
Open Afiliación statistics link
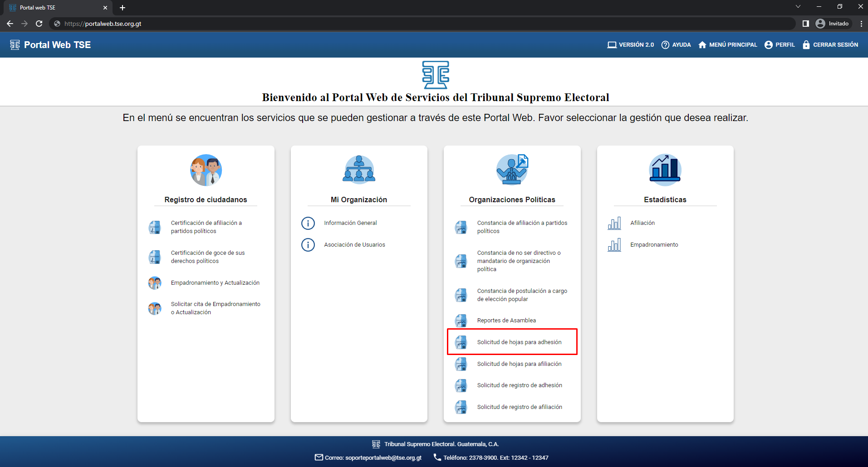pyautogui.click(x=642, y=223)
